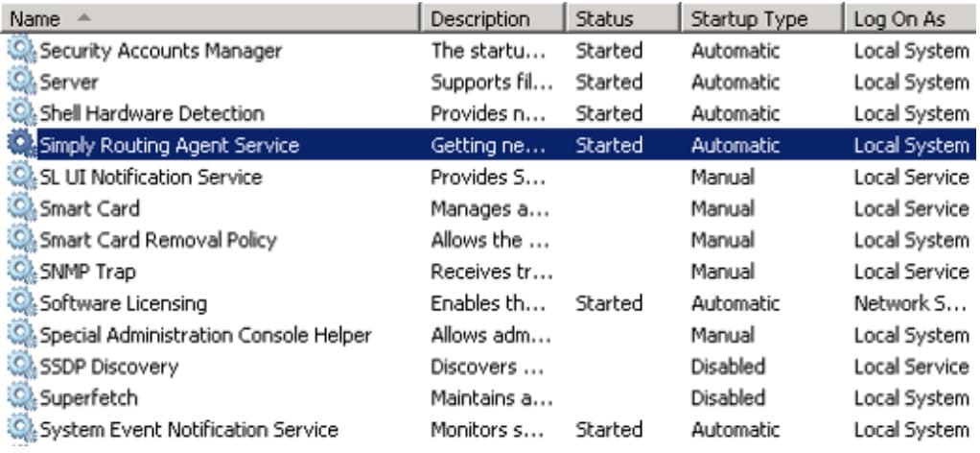Screen dimensions: 980x453
Task: Select the System Event Notification Service entry
Action: point(189,430)
